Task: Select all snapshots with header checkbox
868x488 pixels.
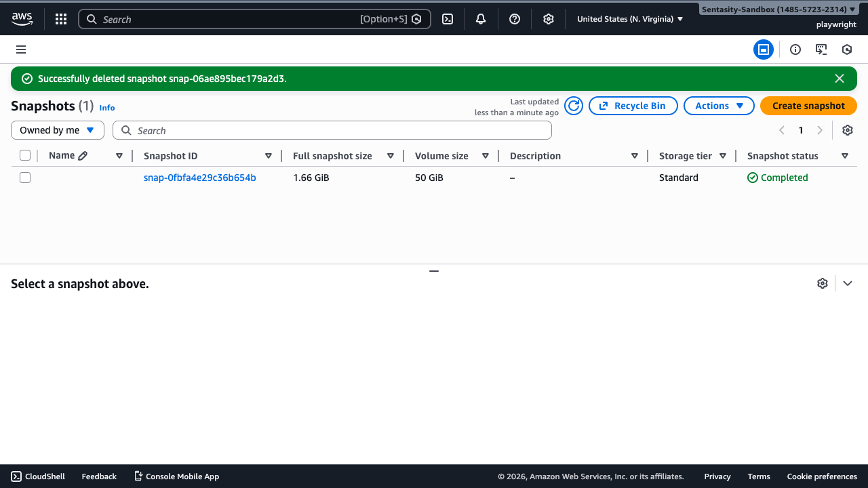Action: [25, 156]
